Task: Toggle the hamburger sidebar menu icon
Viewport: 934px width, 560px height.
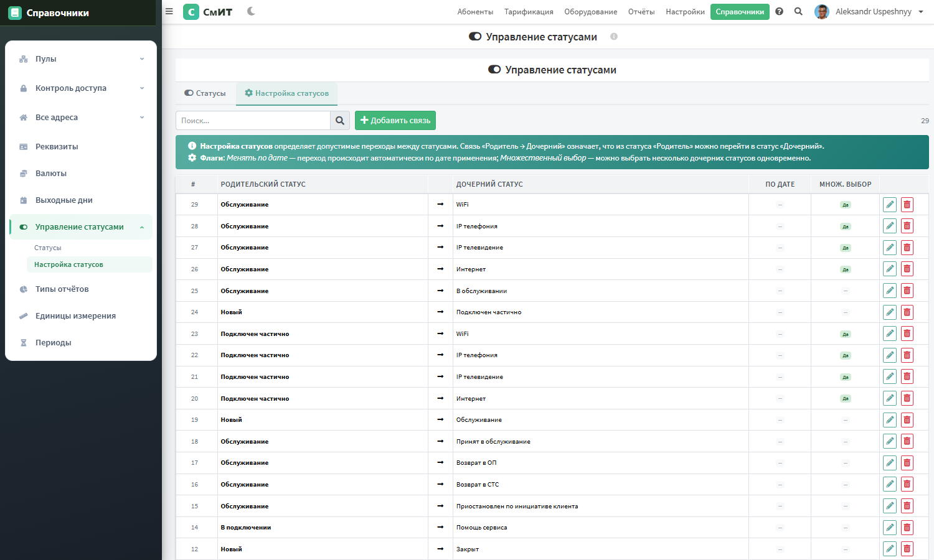Action: pyautogui.click(x=169, y=11)
